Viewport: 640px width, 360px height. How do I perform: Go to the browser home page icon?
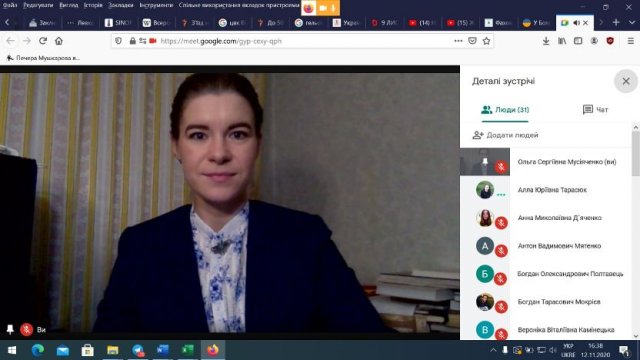(x=59, y=41)
